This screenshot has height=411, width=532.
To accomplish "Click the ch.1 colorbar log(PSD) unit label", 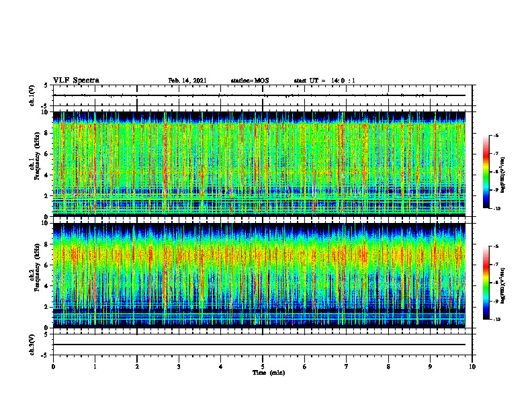I will point(503,175).
